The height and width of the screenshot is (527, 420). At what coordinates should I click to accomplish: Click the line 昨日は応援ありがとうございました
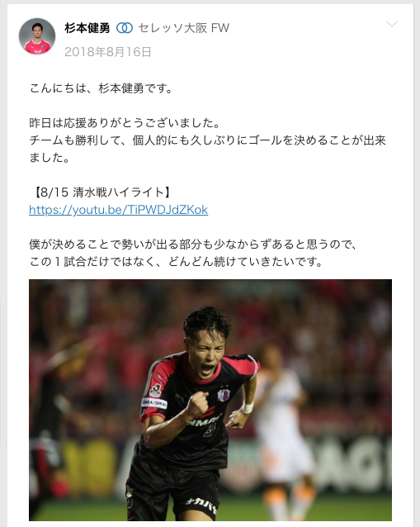point(125,123)
